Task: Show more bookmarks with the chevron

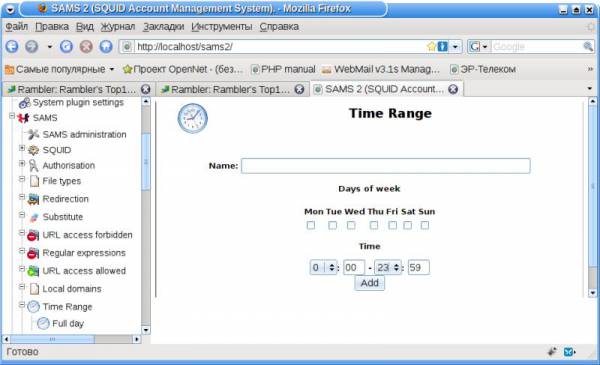Action: coord(590,69)
